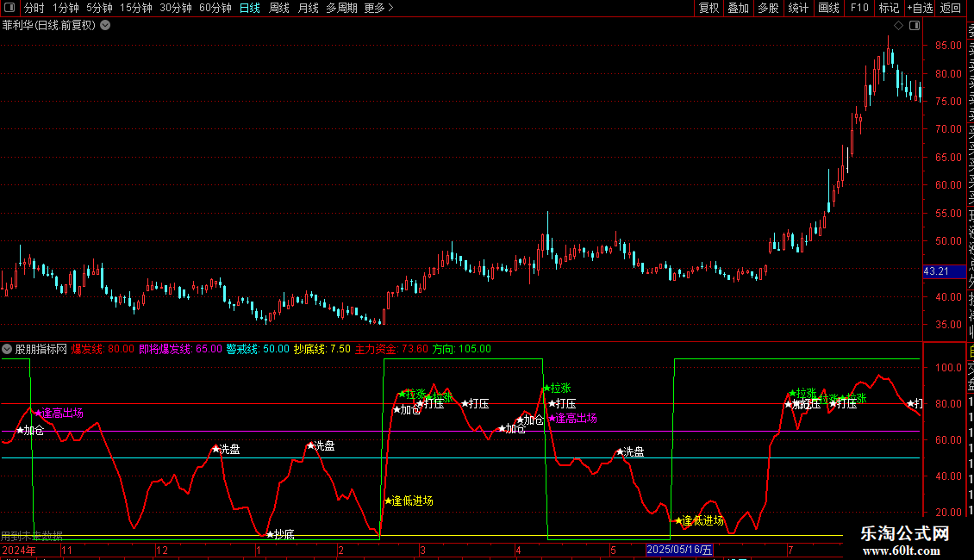This screenshot has height=560, width=974.
Task: Open the F10 company info
Action: pos(859,8)
